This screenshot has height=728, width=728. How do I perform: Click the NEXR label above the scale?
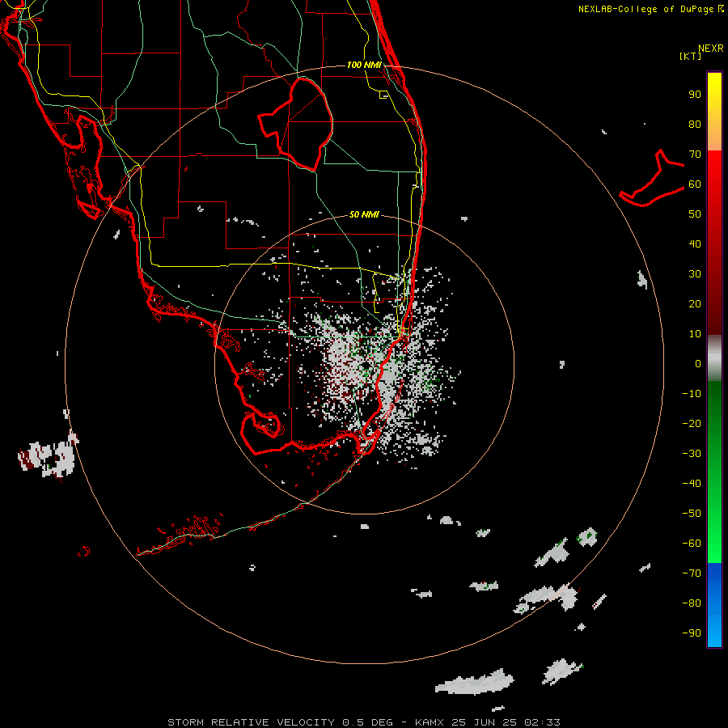click(711, 49)
